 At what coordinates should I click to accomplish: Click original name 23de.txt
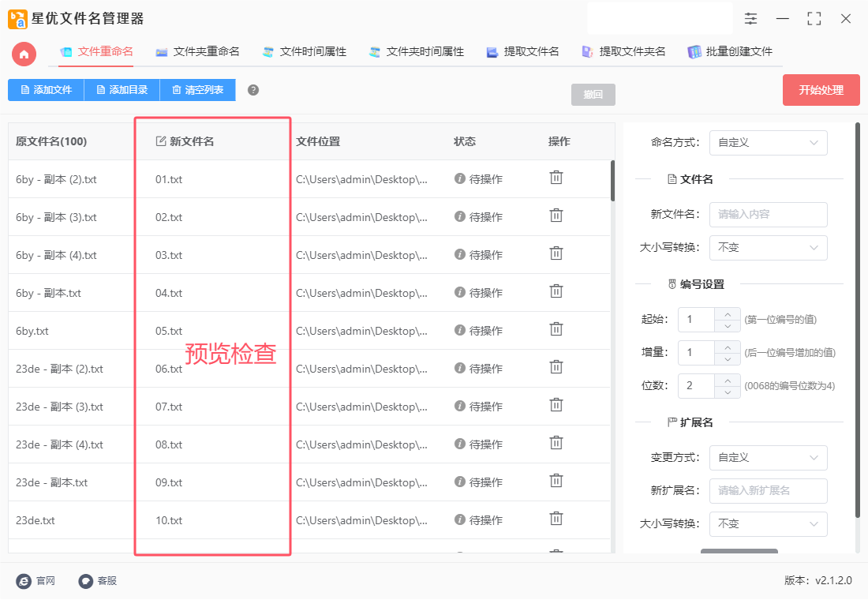pyautogui.click(x=36, y=521)
